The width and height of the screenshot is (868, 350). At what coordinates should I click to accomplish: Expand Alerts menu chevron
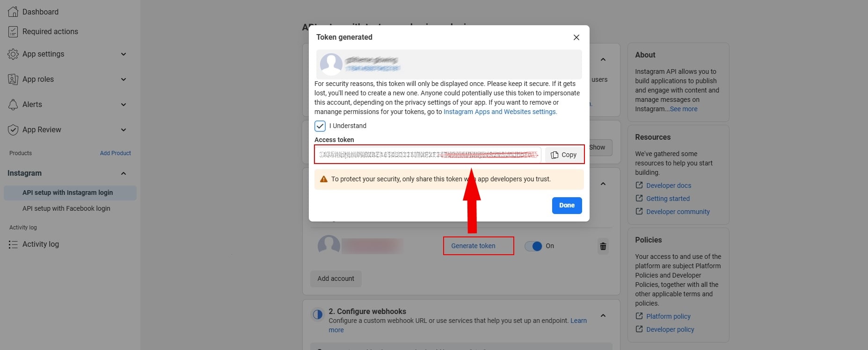[124, 105]
